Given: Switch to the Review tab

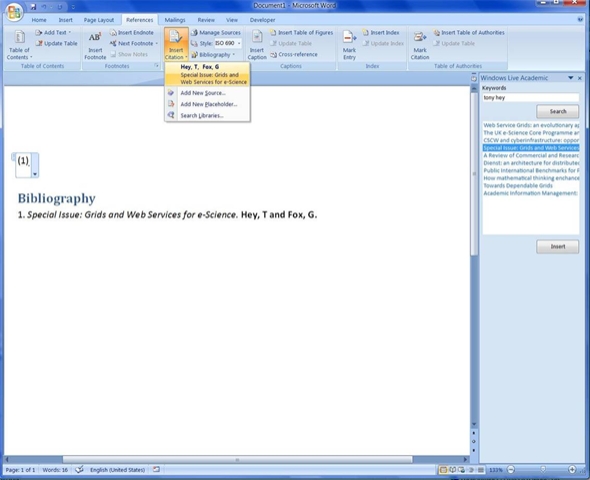Looking at the screenshot, I should 206,20.
